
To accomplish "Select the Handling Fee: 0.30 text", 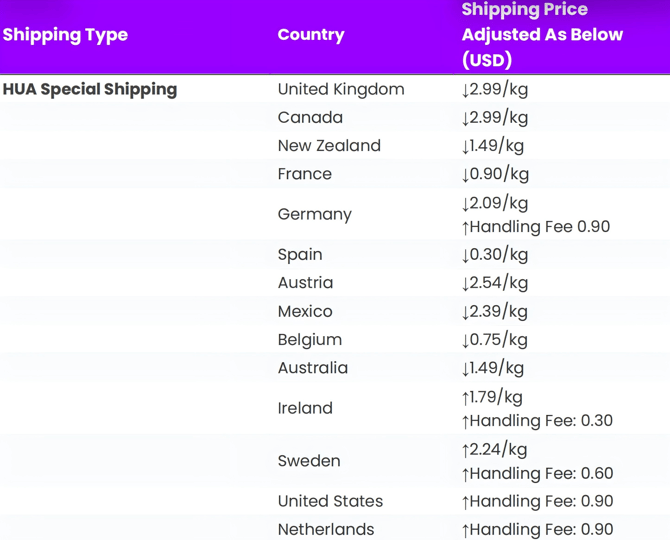I will tap(537, 421).
